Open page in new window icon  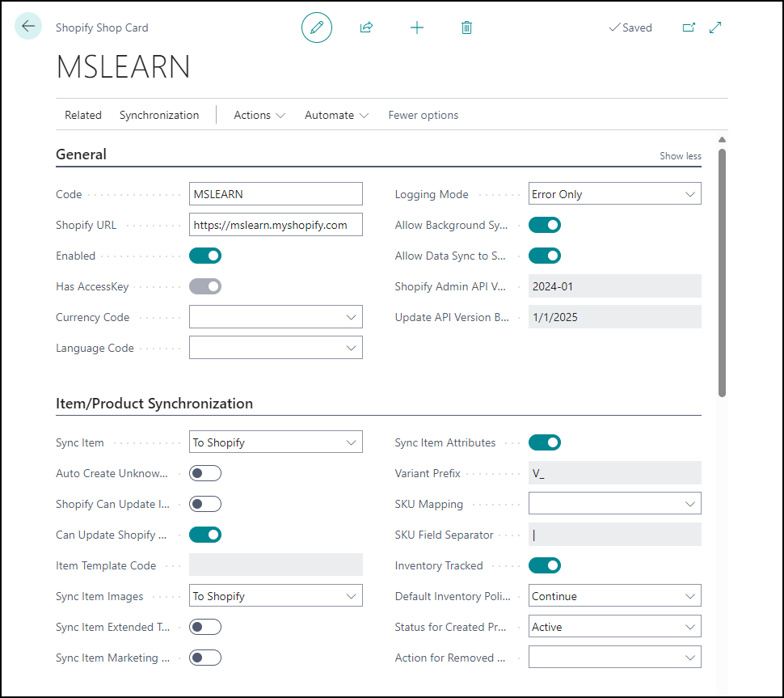coord(689,27)
